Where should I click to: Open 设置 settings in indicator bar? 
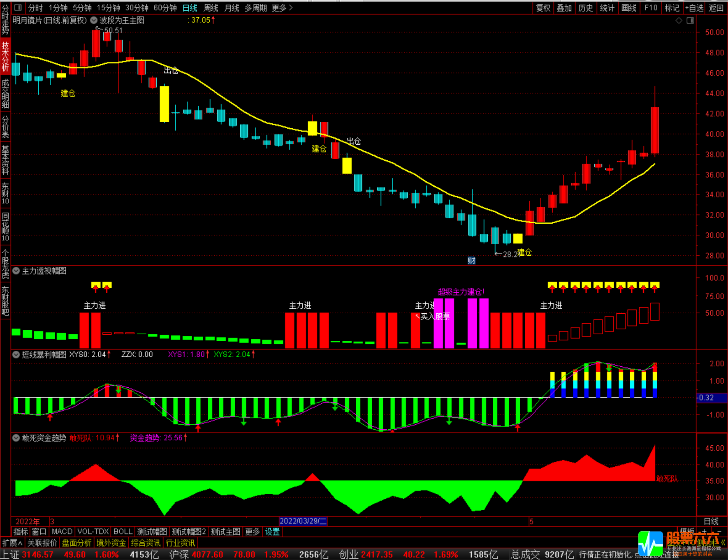coord(272,532)
